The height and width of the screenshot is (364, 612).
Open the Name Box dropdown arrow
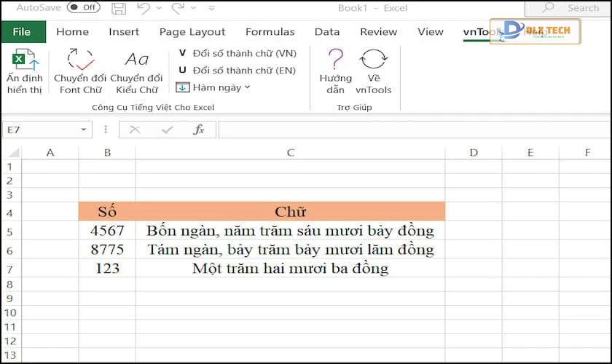point(84,130)
